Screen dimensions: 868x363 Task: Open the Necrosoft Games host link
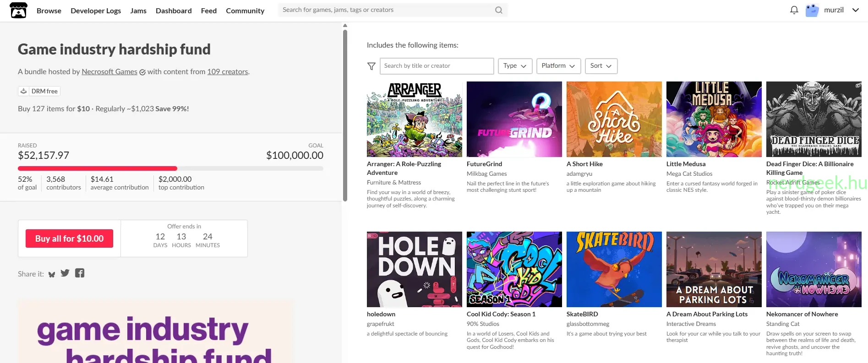[109, 71]
